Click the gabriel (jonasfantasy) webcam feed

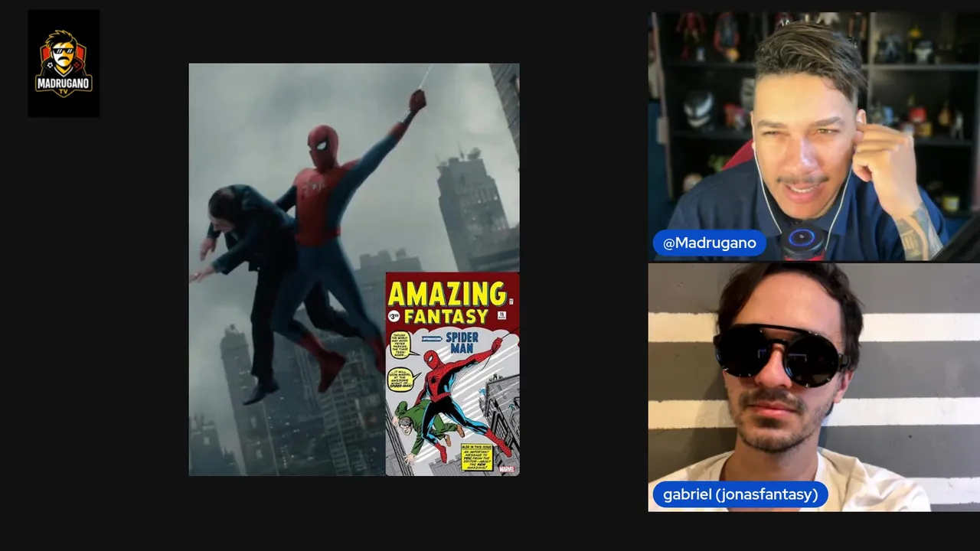pyautogui.click(x=814, y=387)
